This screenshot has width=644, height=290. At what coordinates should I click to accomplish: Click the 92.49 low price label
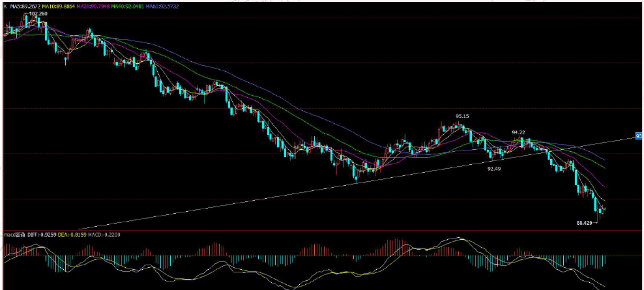(x=494, y=168)
